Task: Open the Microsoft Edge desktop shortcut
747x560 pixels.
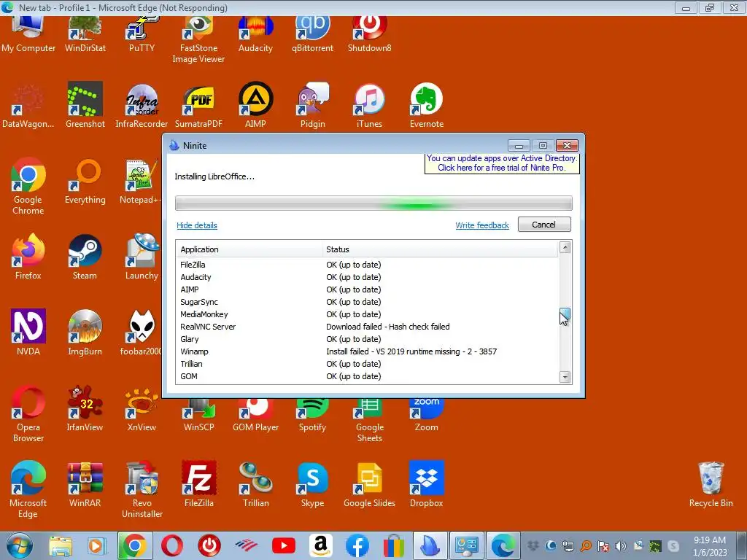Action: (28, 489)
